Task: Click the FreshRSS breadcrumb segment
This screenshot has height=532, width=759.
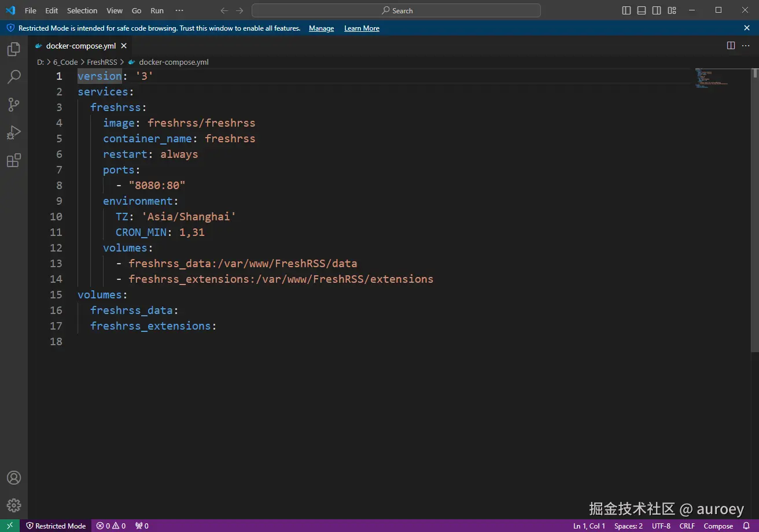Action: tap(102, 62)
